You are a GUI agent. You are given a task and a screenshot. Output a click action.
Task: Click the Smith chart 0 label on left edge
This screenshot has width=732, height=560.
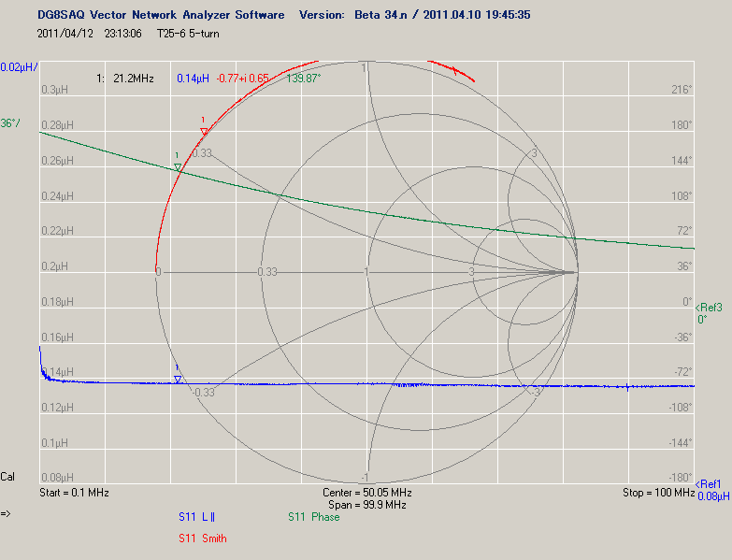(x=159, y=272)
